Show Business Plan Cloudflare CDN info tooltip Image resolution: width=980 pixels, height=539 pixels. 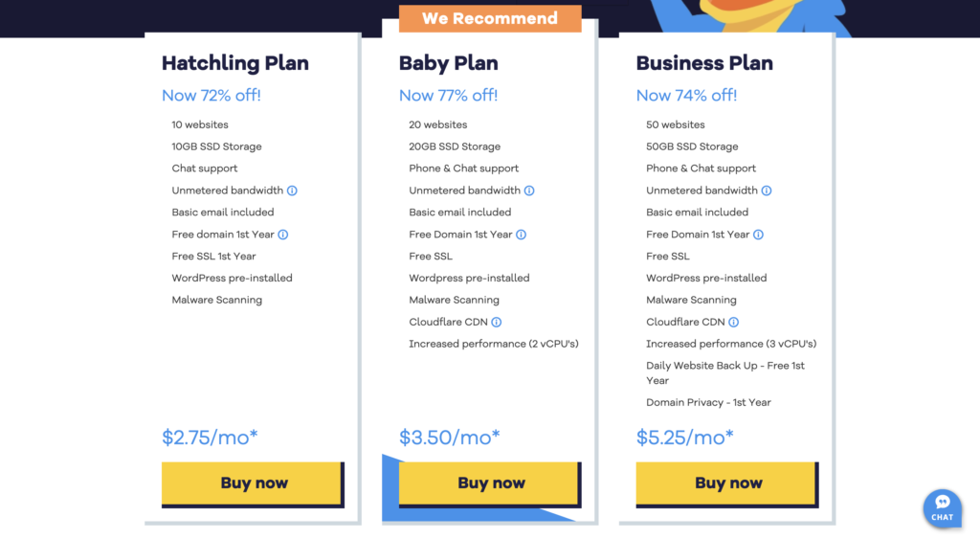pyautogui.click(x=734, y=322)
